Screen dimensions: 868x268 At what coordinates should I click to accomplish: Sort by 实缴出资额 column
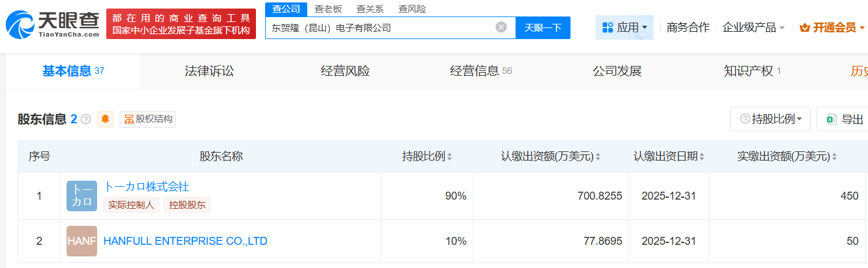click(x=836, y=157)
